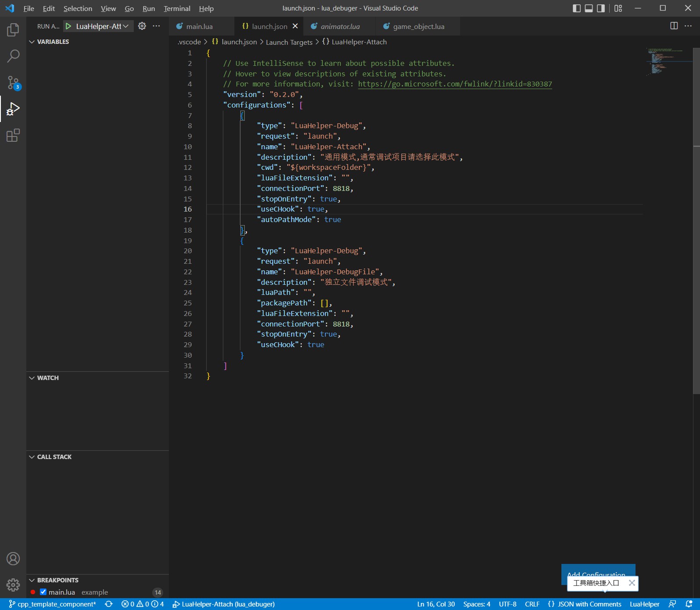The width and height of the screenshot is (700, 610).
Task: Open editor more actions menu
Action: [x=688, y=26]
